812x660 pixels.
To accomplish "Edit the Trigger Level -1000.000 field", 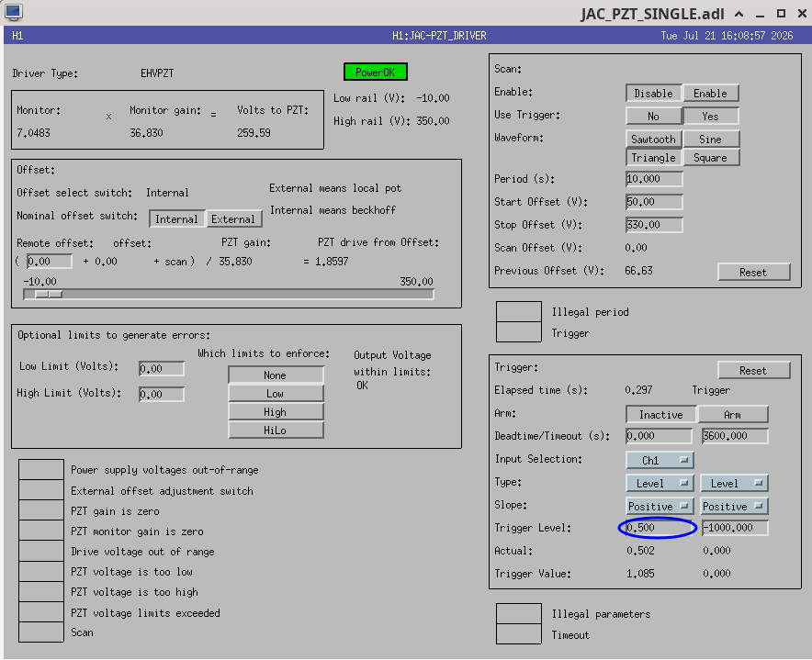I will pyautogui.click(x=735, y=528).
